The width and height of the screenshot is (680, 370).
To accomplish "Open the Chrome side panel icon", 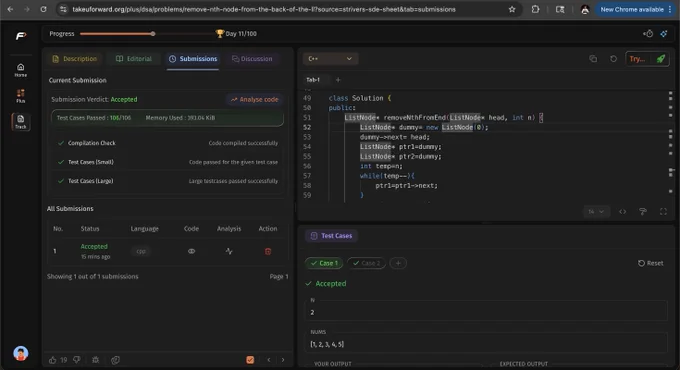I will [560, 9].
